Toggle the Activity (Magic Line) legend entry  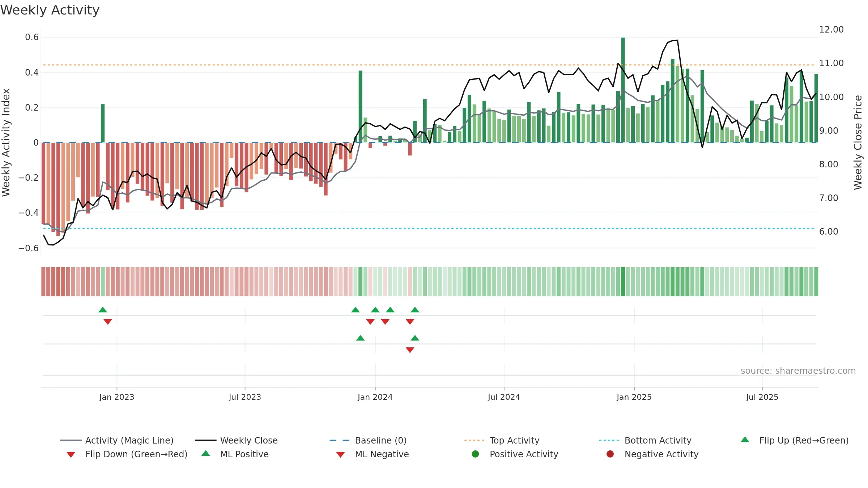point(117,440)
